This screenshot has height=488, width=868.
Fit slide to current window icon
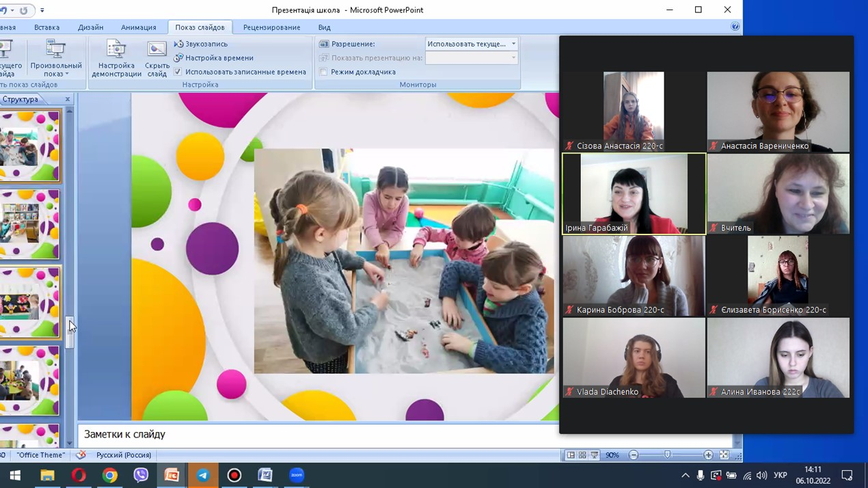click(724, 455)
